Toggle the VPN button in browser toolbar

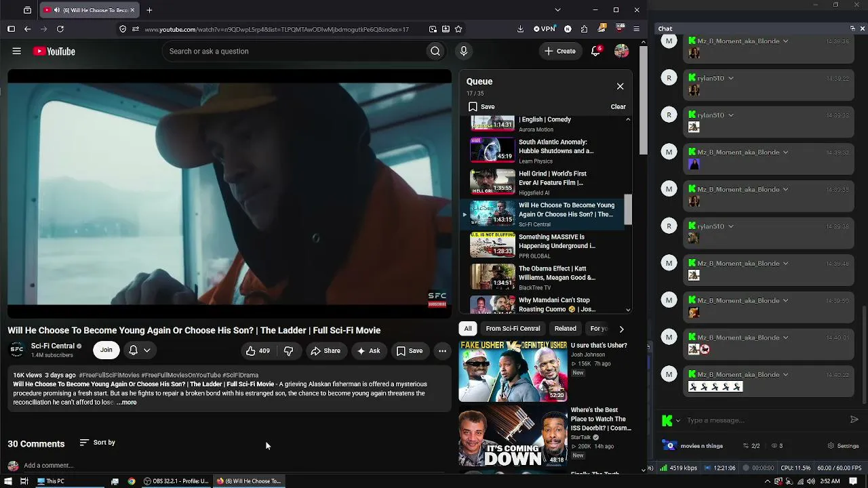[545, 29]
